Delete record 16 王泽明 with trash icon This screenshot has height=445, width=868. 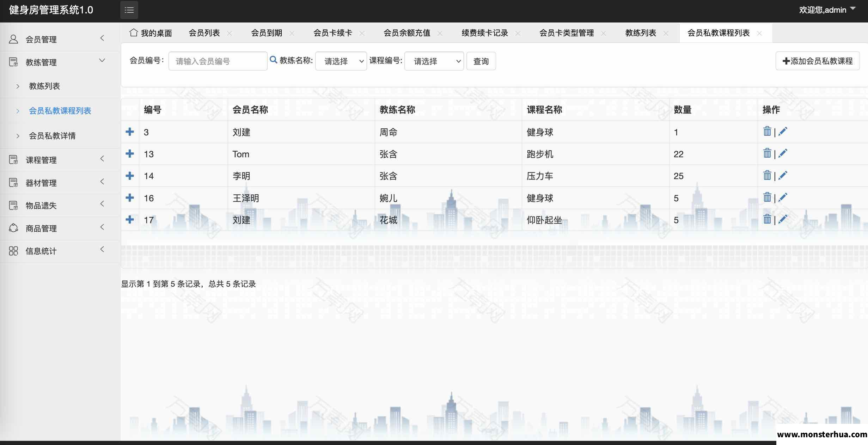767,197
